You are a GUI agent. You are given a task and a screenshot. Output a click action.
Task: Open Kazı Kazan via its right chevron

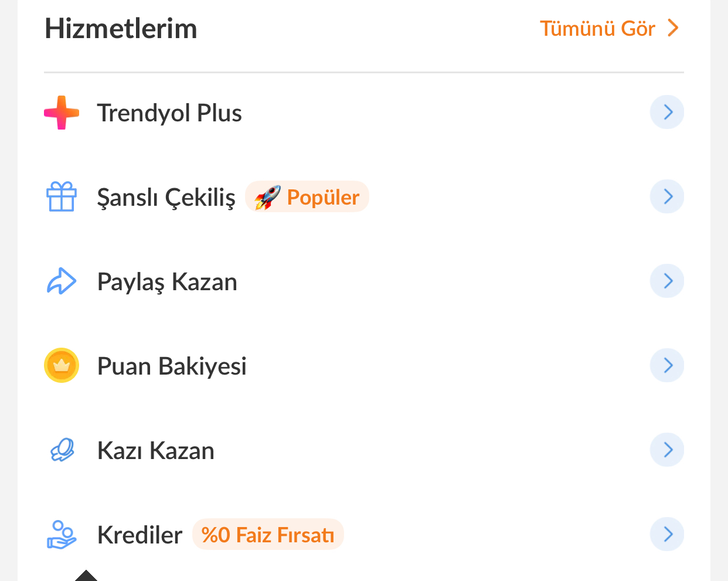667,450
